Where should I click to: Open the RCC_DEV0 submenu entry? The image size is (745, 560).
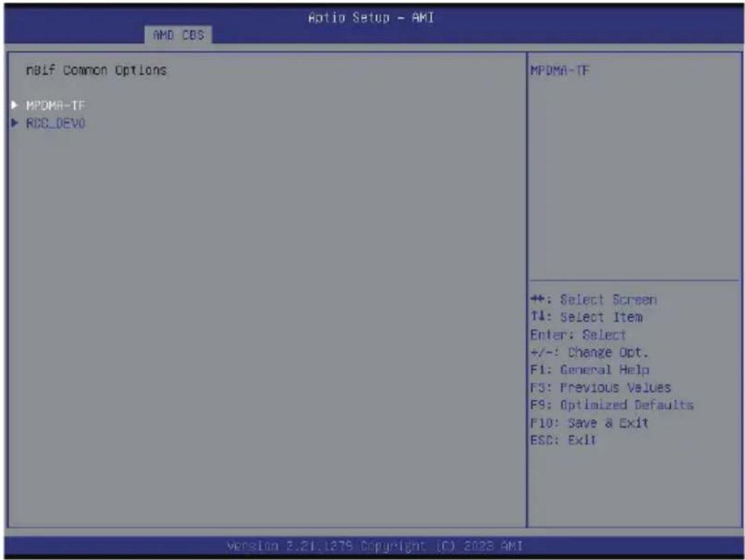pos(56,124)
